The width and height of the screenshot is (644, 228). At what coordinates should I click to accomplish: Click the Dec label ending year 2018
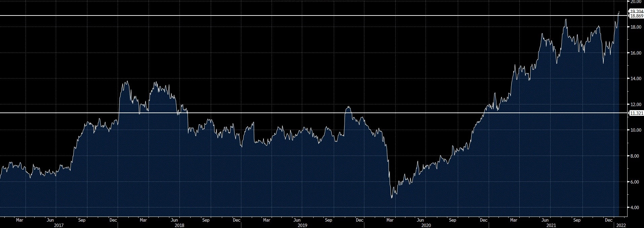[237, 220]
